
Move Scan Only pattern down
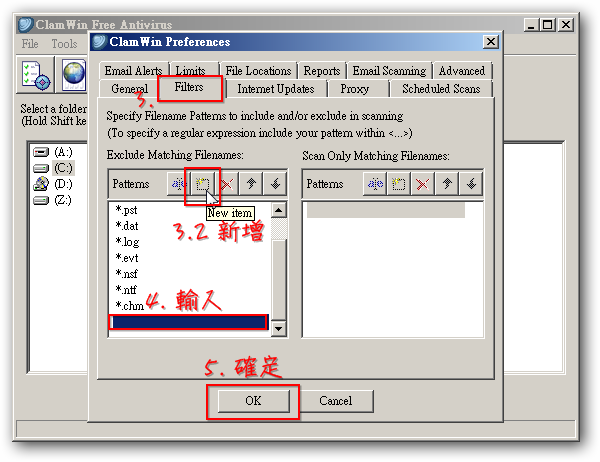pos(472,184)
